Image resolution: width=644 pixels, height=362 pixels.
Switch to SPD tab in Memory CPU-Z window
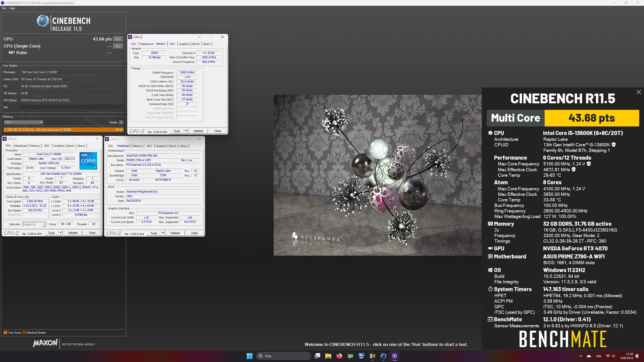172,44
